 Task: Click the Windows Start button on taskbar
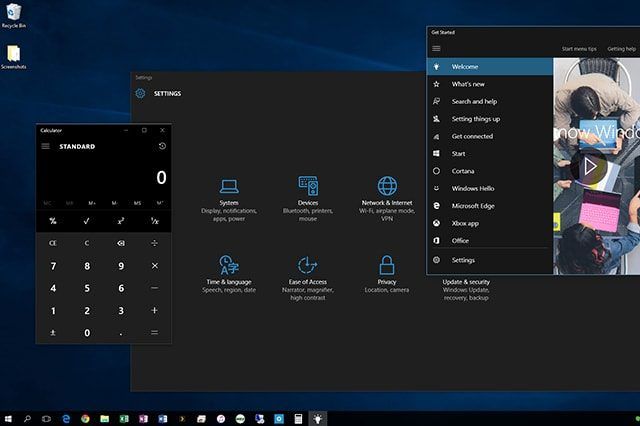(9, 417)
